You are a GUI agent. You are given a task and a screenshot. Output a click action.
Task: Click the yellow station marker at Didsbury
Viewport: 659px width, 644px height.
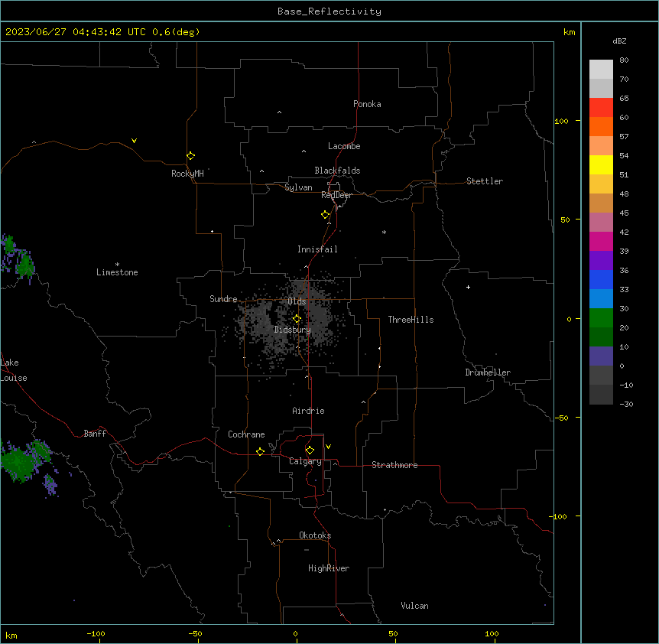[x=297, y=319]
